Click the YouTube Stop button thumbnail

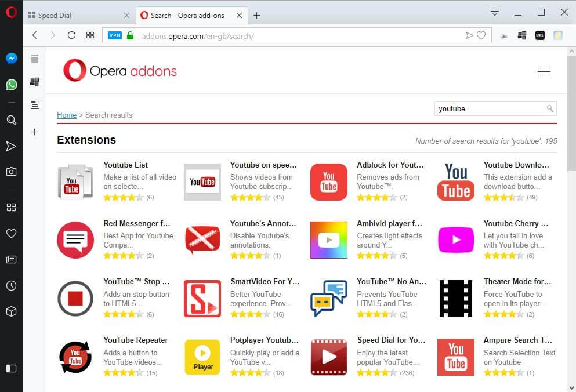click(x=75, y=298)
